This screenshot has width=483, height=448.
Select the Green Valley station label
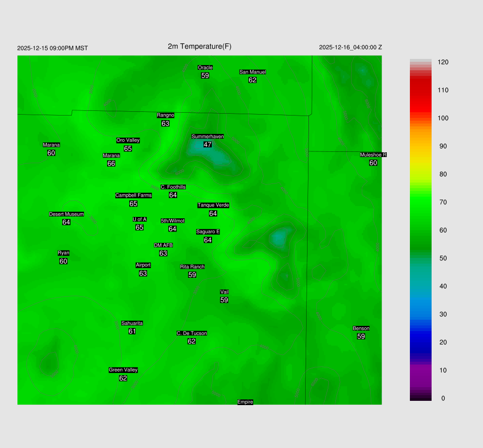click(x=123, y=370)
